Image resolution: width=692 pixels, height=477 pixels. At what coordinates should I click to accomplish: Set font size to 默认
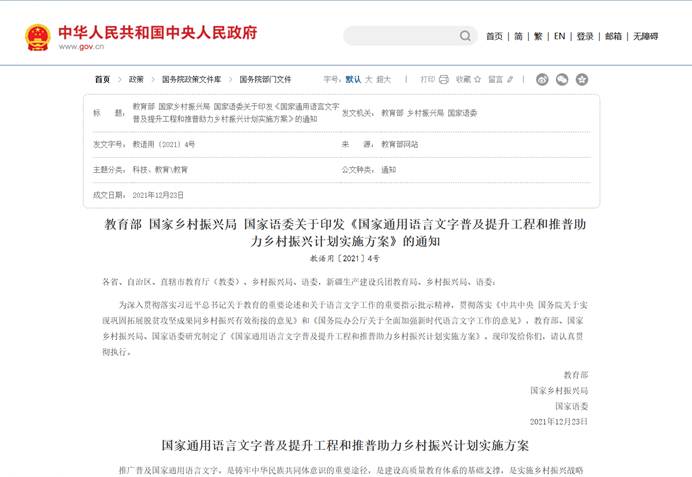(353, 79)
